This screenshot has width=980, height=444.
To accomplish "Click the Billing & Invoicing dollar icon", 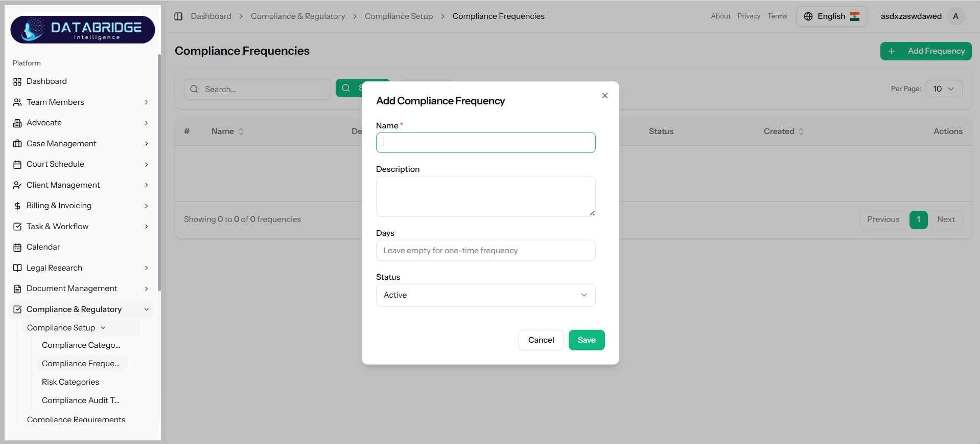I will click(x=17, y=206).
